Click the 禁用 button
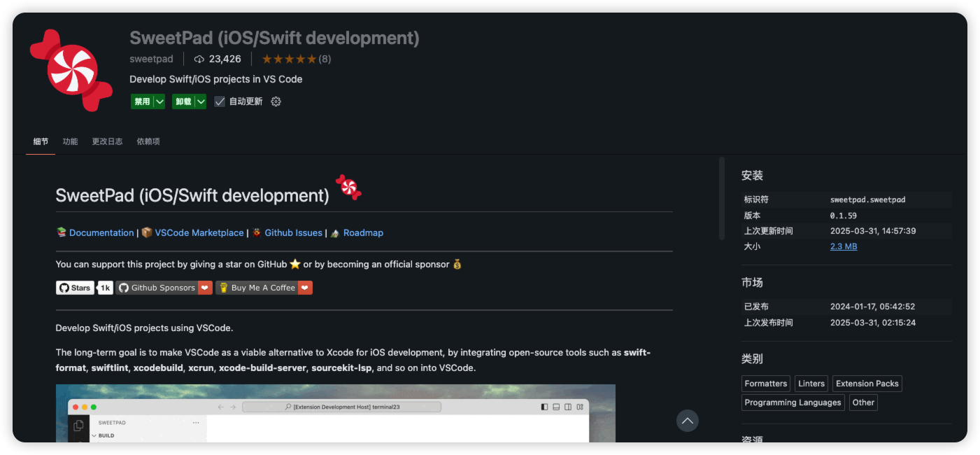This screenshot has height=455, width=980. tap(142, 101)
